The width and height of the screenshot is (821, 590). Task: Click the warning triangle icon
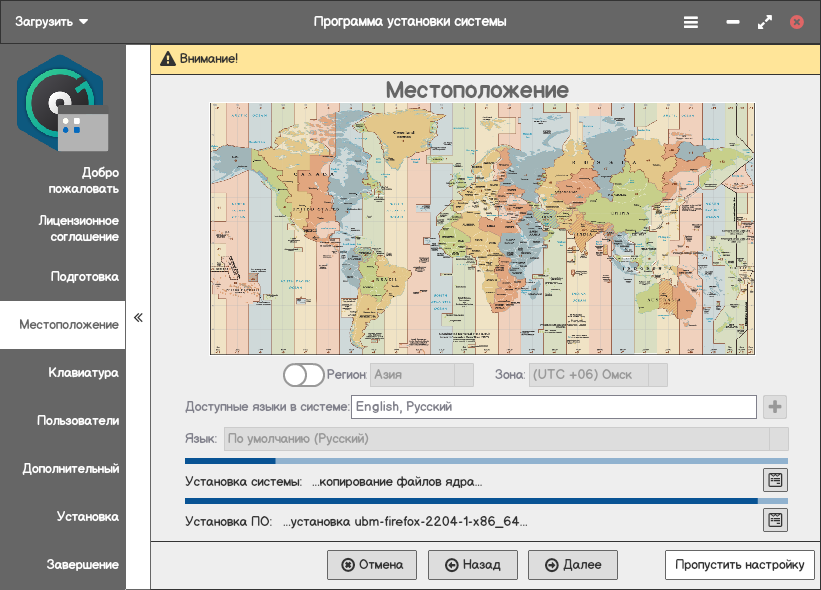(x=167, y=58)
